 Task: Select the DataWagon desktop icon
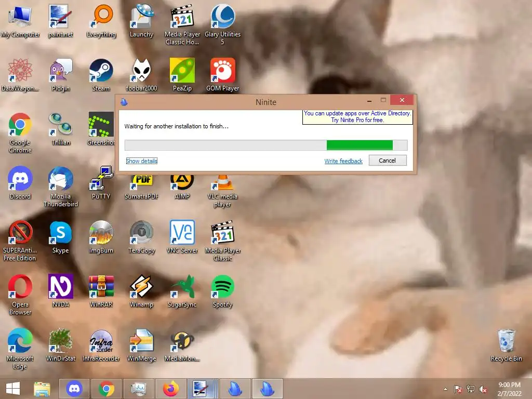[x=20, y=75]
